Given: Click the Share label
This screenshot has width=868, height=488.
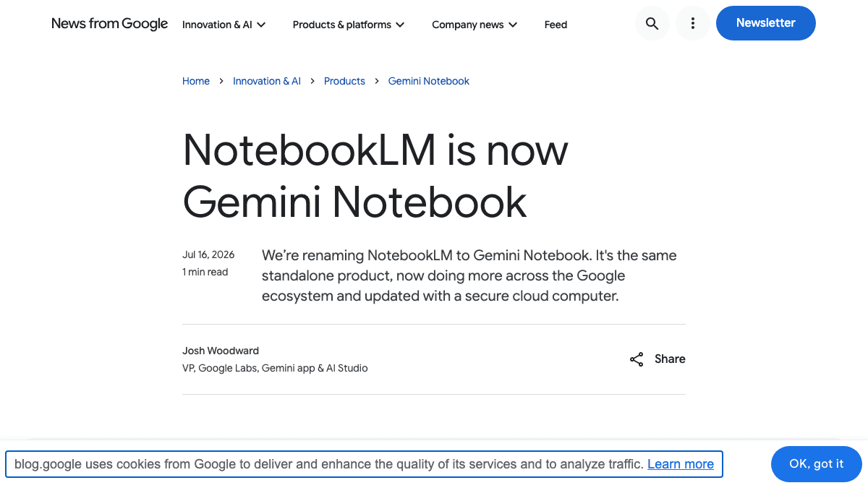Looking at the screenshot, I should (x=670, y=359).
